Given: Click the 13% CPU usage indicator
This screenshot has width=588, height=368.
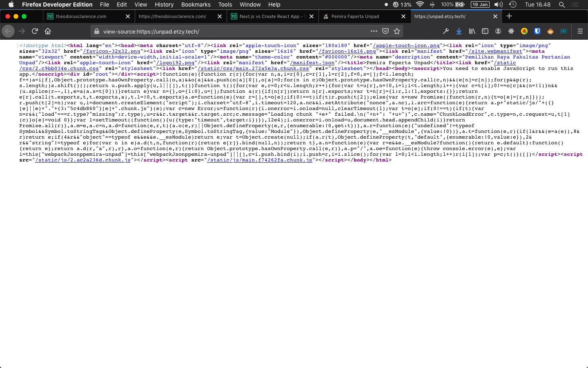Looking at the screenshot, I should [x=402, y=4].
